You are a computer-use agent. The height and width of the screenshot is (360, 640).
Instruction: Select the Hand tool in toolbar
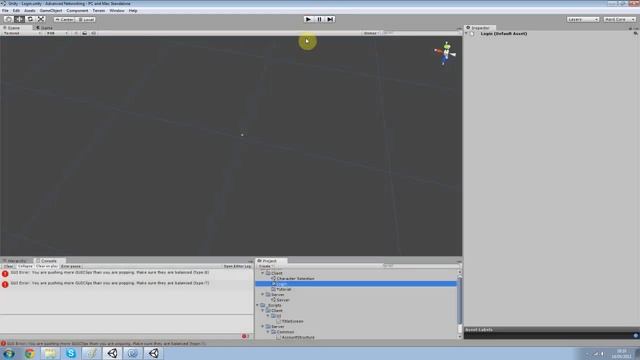[x=8, y=19]
